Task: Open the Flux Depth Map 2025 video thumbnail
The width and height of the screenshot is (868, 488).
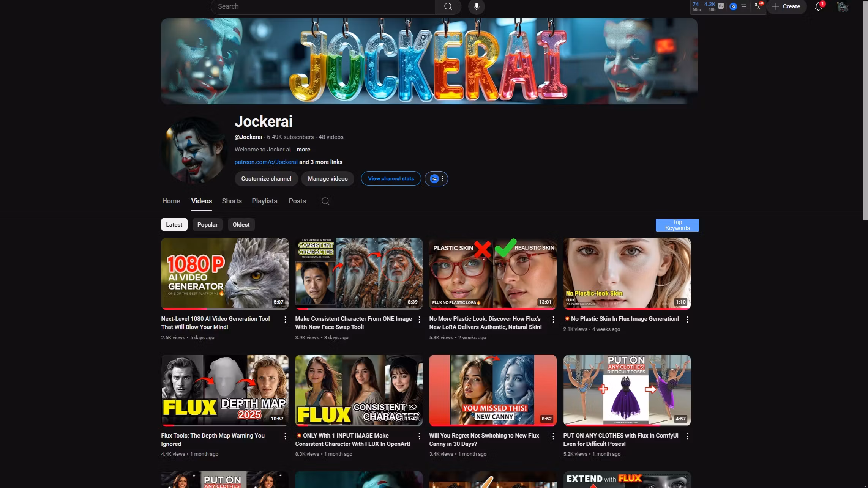Action: tap(225, 390)
